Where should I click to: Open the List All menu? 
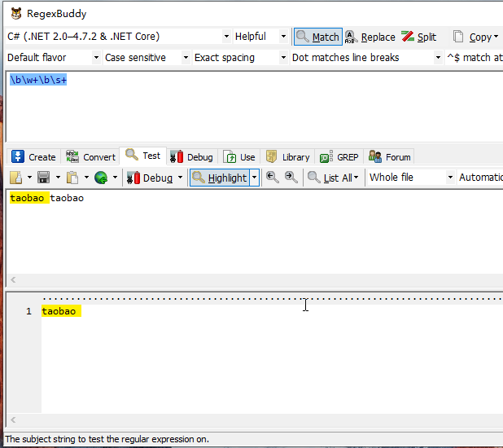click(x=333, y=178)
